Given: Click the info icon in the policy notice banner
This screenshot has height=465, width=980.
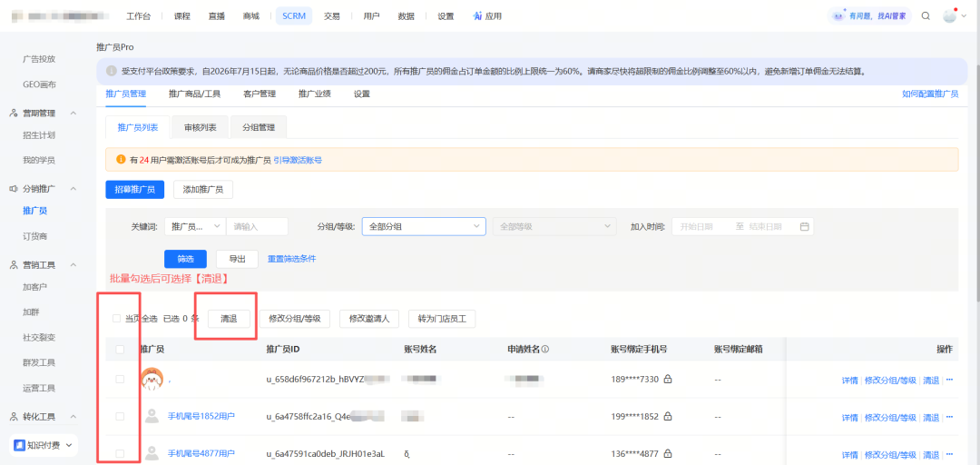Looking at the screenshot, I should pos(111,71).
